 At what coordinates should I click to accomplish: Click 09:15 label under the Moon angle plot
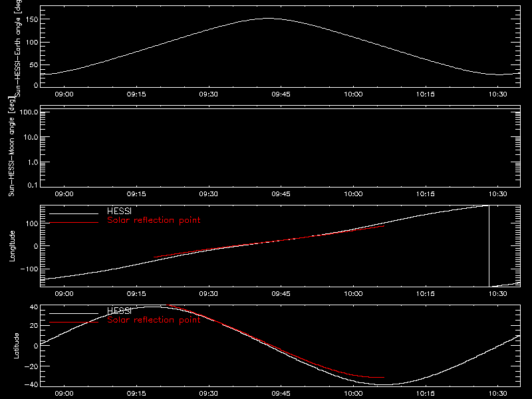click(136, 194)
